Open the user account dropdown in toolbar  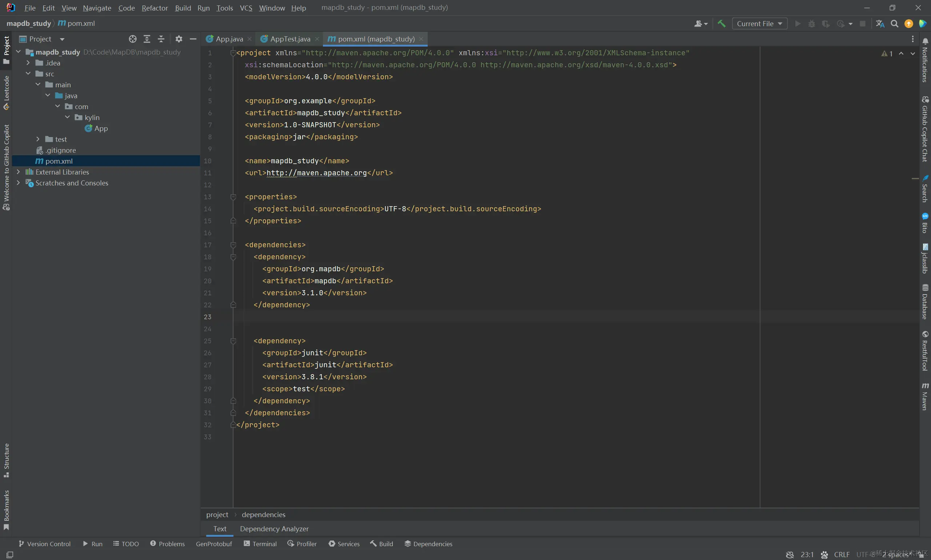tap(701, 23)
